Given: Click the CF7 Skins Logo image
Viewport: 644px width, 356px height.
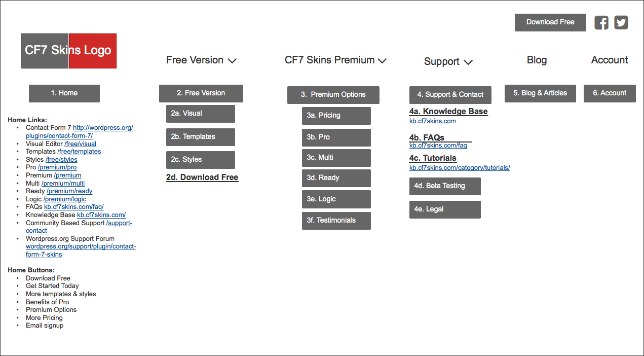Looking at the screenshot, I should [x=68, y=51].
